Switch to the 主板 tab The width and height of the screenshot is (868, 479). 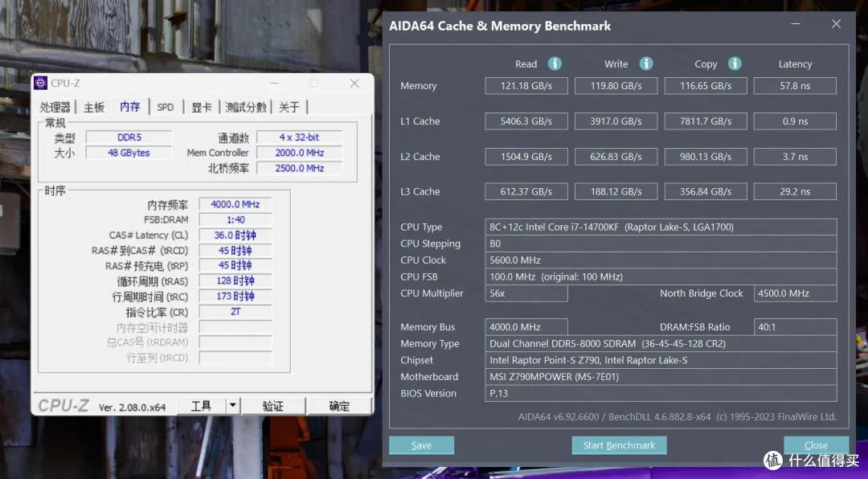[x=93, y=106]
